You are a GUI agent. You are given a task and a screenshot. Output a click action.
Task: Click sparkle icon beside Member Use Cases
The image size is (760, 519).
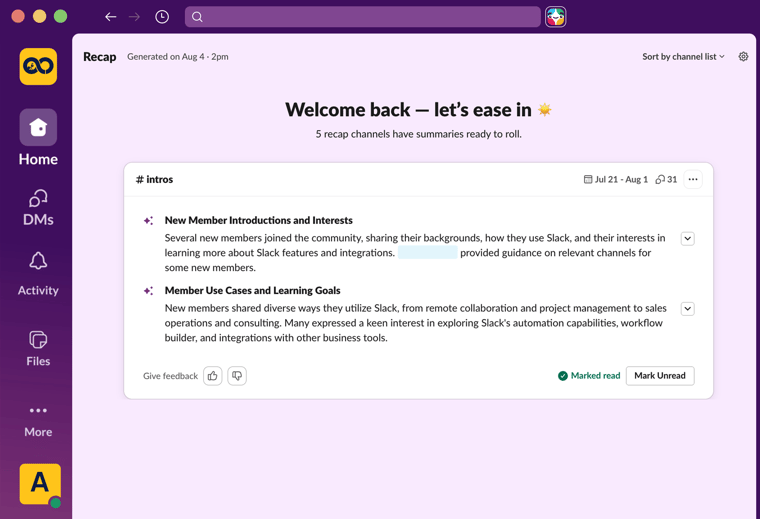[x=148, y=291]
